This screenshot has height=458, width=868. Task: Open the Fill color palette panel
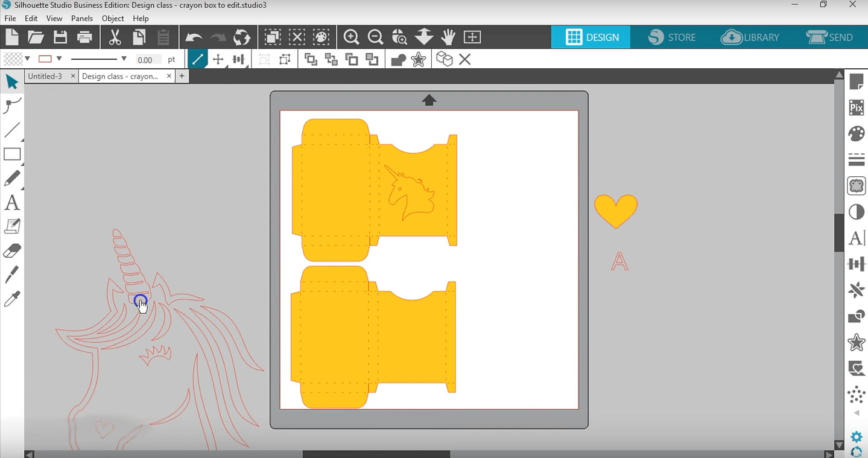pyautogui.click(x=856, y=134)
